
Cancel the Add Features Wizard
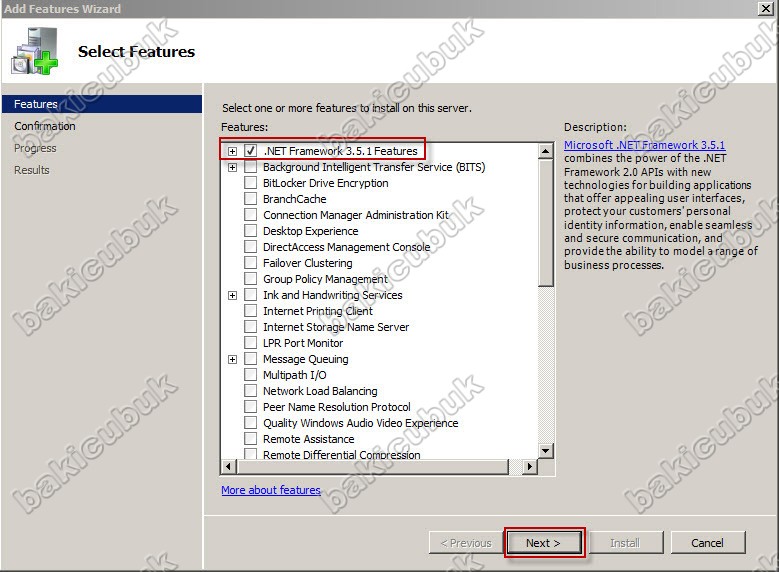point(707,543)
